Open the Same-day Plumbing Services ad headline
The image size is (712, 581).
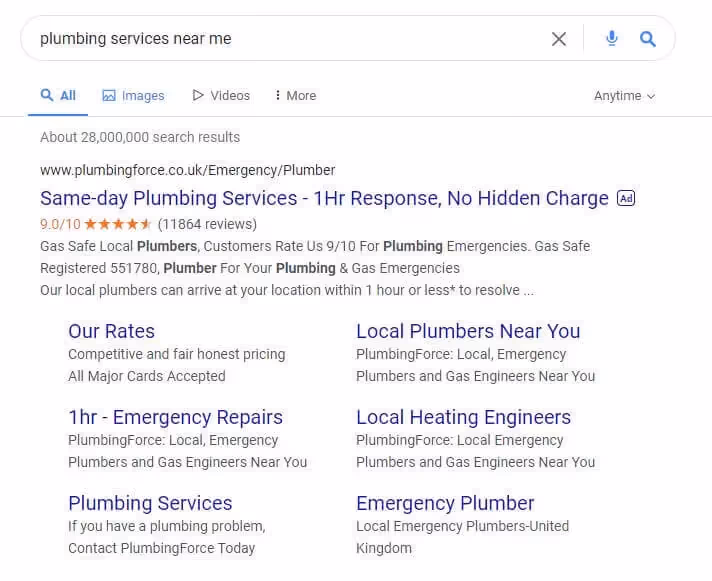(x=324, y=198)
